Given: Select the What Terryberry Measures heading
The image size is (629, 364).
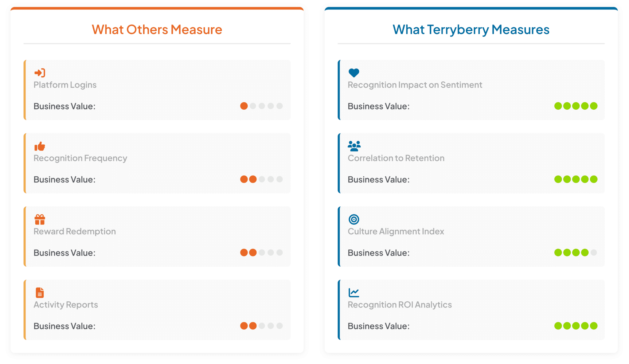Looking at the screenshot, I should (471, 29).
